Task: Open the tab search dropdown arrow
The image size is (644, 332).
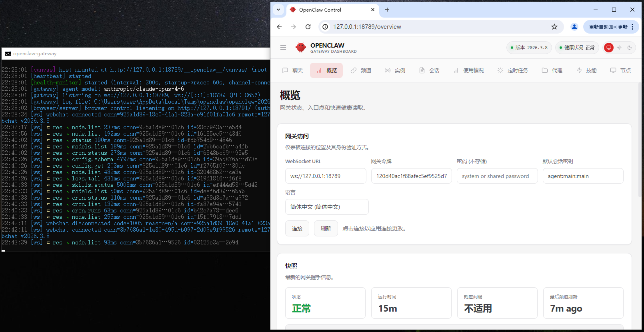Action: [278, 10]
